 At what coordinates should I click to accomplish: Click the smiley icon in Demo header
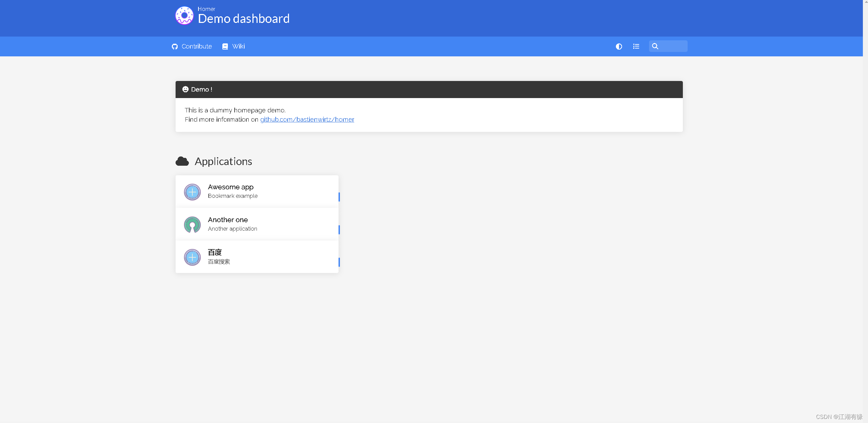(185, 89)
